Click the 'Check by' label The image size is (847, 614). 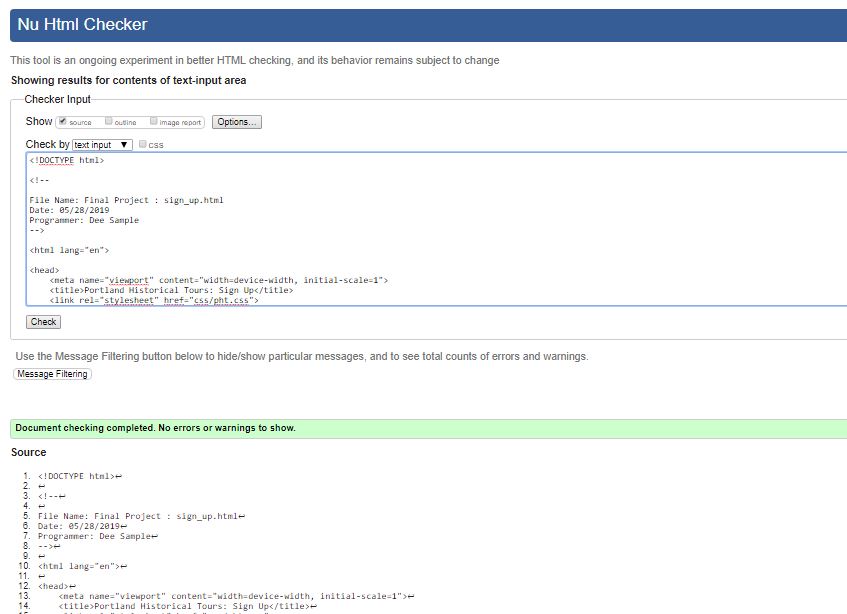pos(48,145)
